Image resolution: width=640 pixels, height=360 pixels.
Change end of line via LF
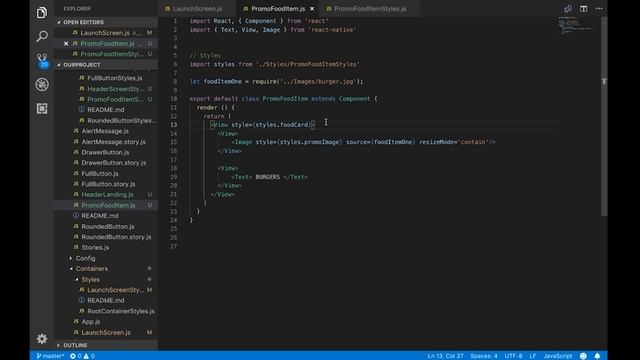point(533,356)
